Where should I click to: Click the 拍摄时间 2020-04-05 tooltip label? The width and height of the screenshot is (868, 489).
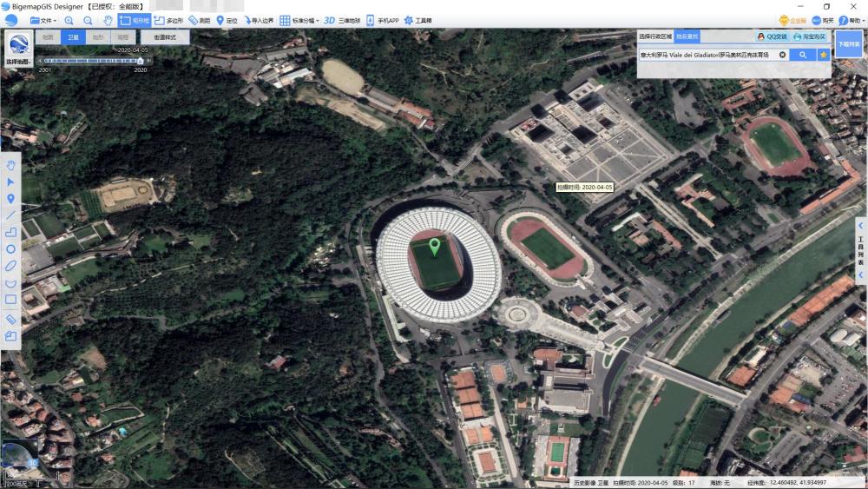click(584, 188)
